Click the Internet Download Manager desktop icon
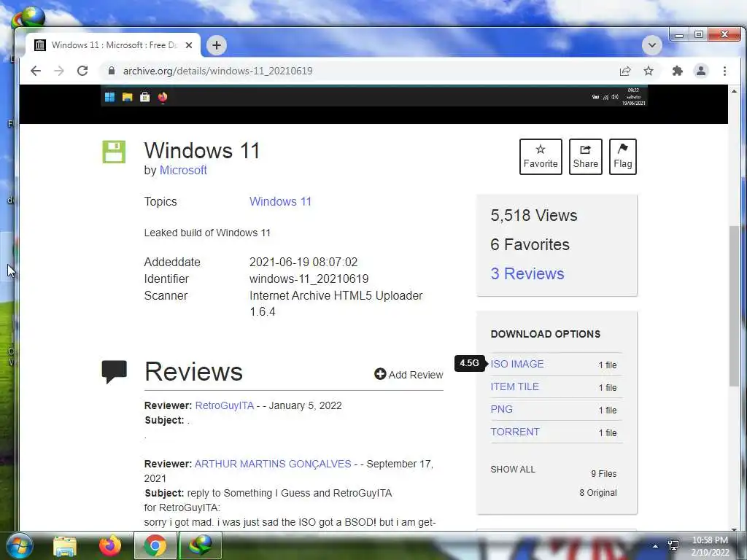747x560 pixels. (x=28, y=17)
